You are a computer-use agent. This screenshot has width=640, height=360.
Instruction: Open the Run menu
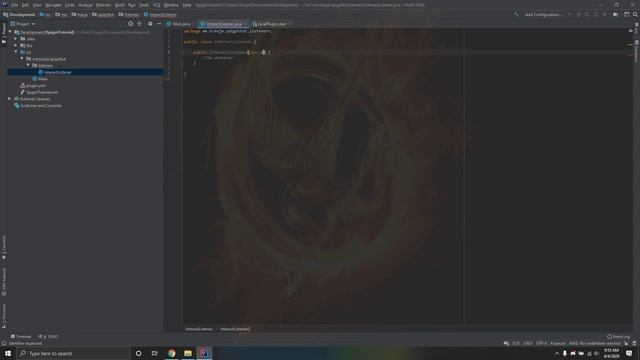click(132, 5)
